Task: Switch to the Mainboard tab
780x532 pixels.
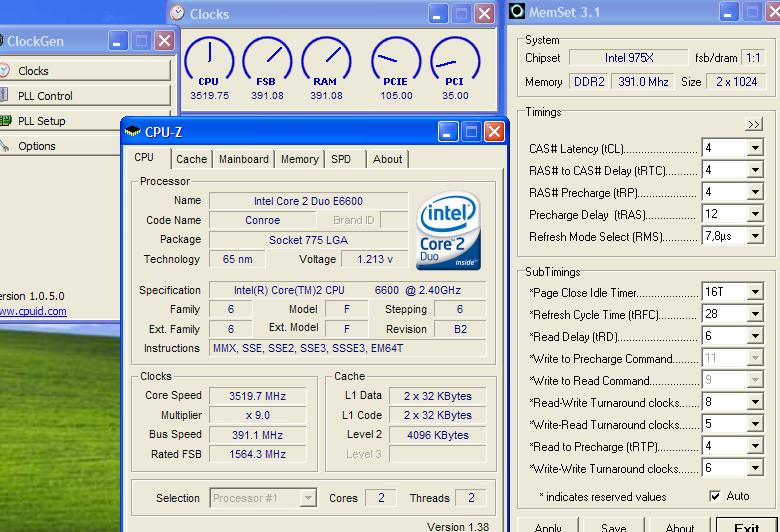Action: pyautogui.click(x=244, y=159)
